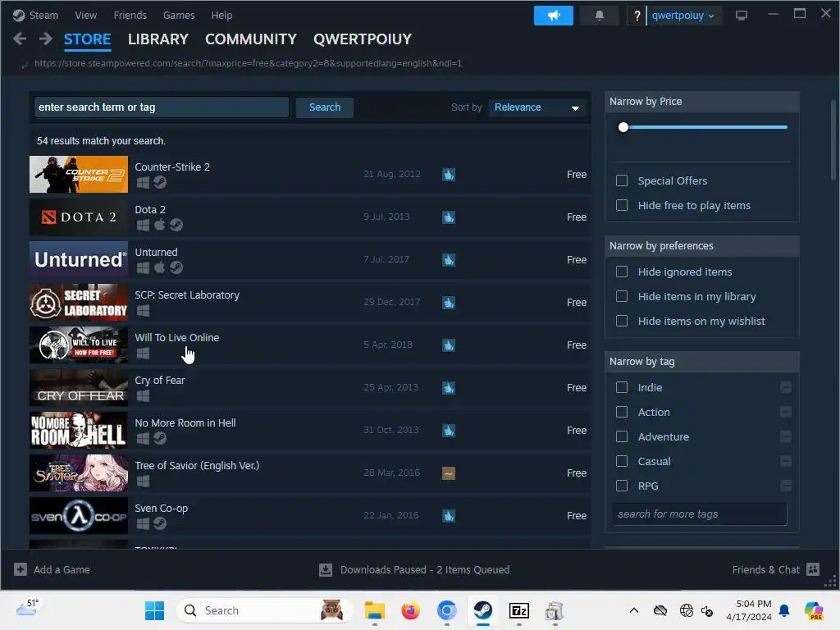Image resolution: width=840 pixels, height=630 pixels.
Task: Click the page vertical scrollbar
Action: (x=833, y=140)
